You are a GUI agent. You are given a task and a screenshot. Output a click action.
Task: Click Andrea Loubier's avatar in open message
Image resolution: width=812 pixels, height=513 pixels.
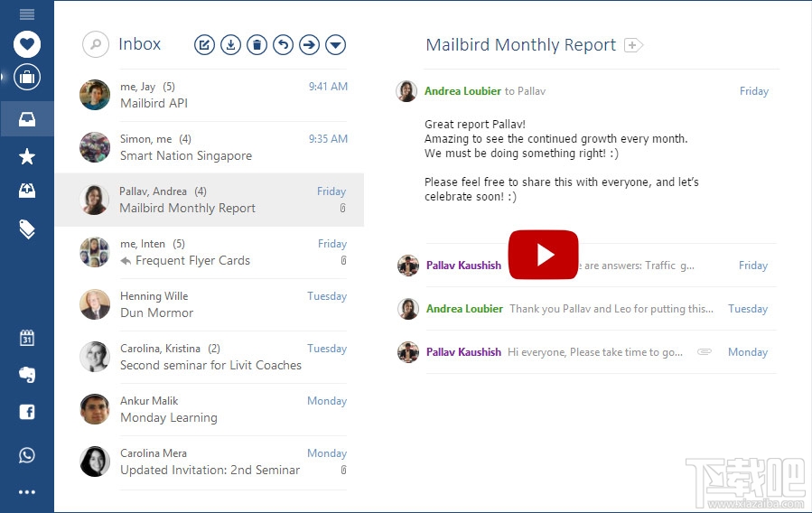[x=406, y=91]
